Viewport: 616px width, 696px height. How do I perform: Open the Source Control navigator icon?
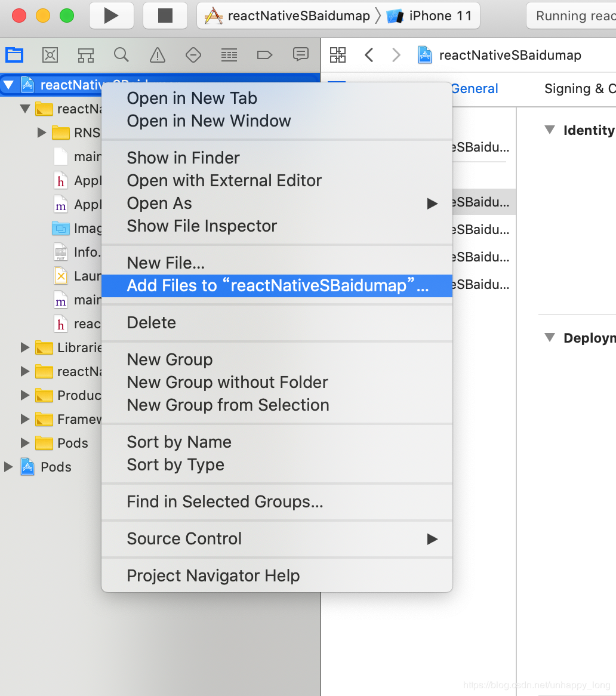[50, 55]
